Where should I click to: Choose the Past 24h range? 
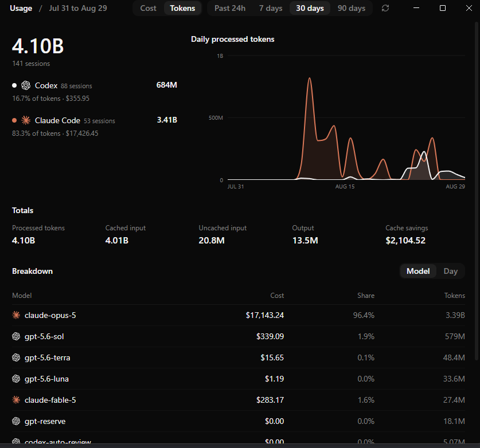230,8
